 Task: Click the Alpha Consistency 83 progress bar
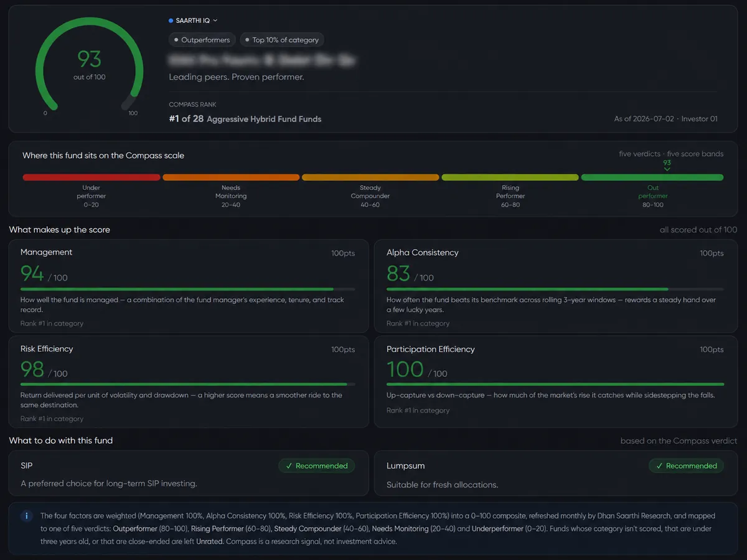pos(555,289)
